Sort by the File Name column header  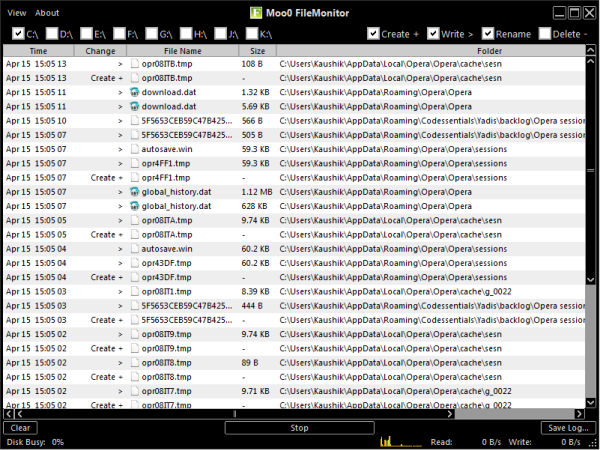(183, 51)
